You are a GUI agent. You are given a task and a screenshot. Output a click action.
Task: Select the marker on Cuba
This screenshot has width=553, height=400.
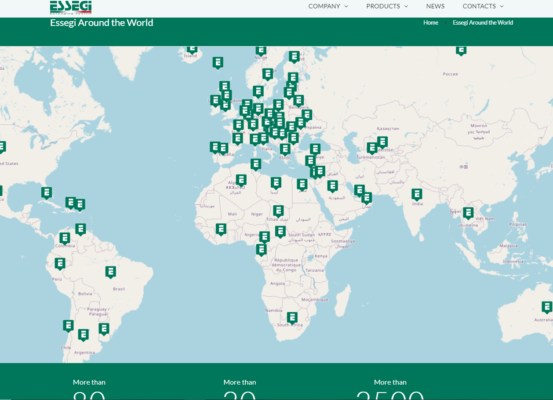(x=47, y=193)
